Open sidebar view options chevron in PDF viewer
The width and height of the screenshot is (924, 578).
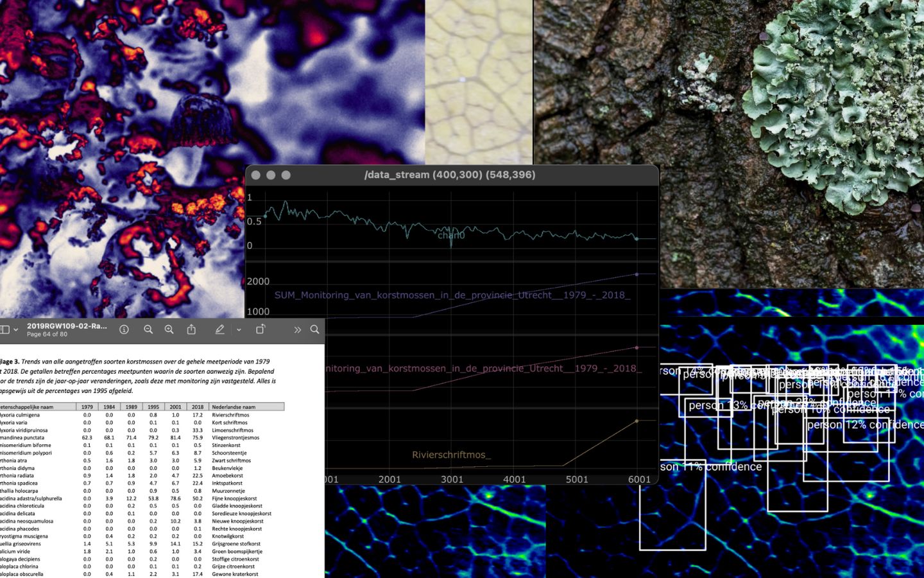16,329
